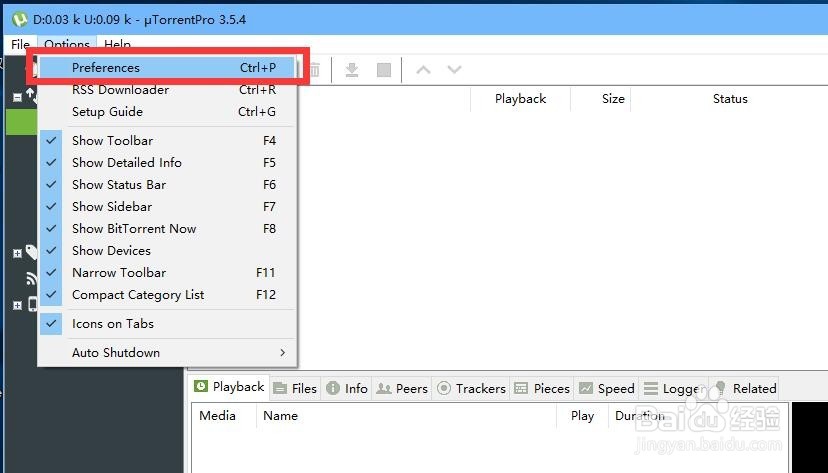Open RSS Downloader menu entry
The height and width of the screenshot is (473, 828).
point(168,90)
